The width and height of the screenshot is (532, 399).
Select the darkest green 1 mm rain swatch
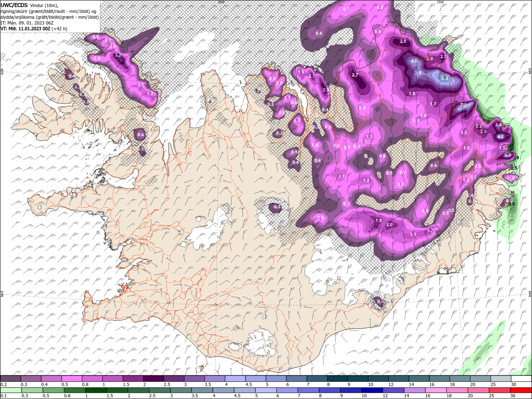[x=96, y=390]
